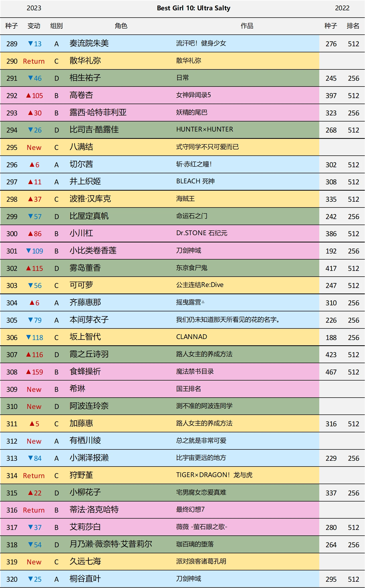This screenshot has width=365, height=588.
Task: Click character name '食蜂操祈'
Action: 85,371
